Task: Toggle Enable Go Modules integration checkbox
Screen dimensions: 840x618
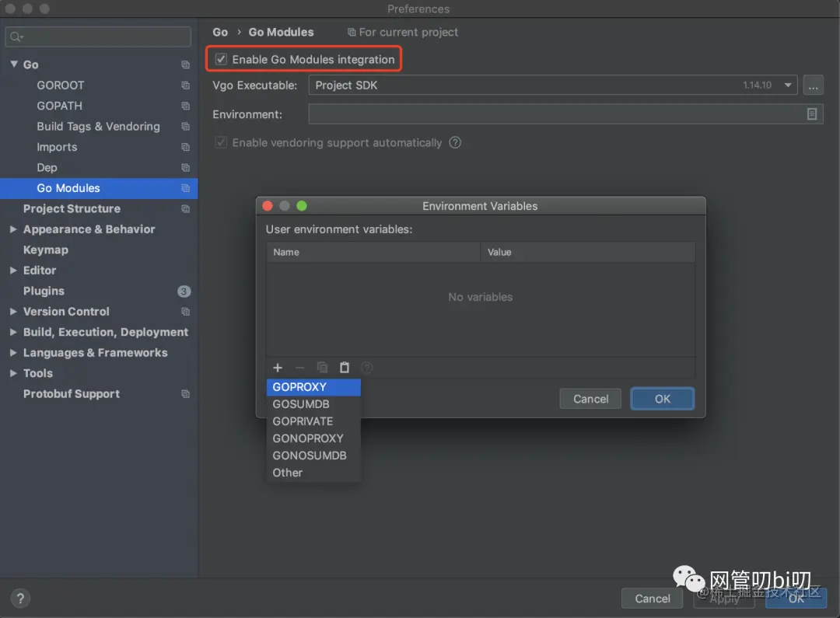Action: point(221,59)
